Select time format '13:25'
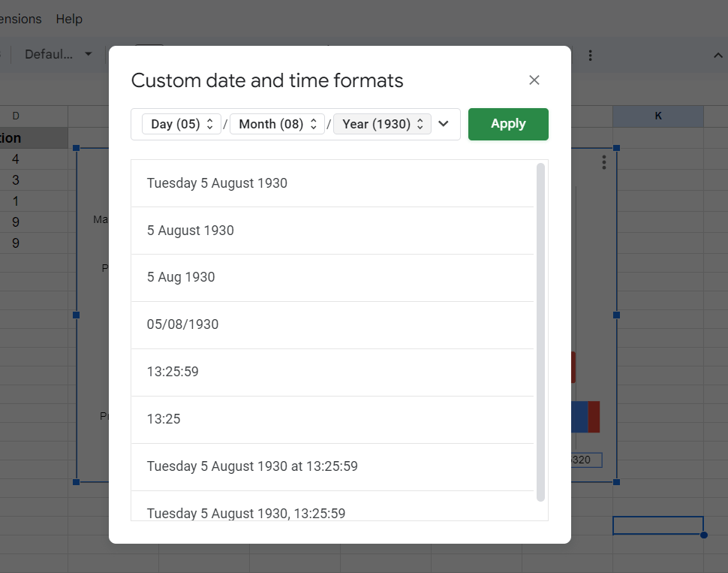This screenshot has height=573, width=728. pos(332,420)
